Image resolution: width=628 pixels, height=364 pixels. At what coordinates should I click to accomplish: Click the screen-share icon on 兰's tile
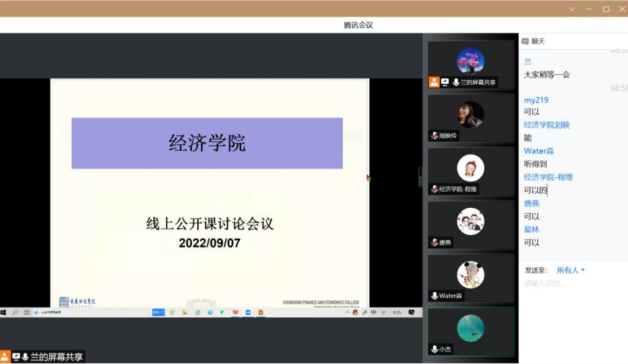pyautogui.click(x=445, y=82)
